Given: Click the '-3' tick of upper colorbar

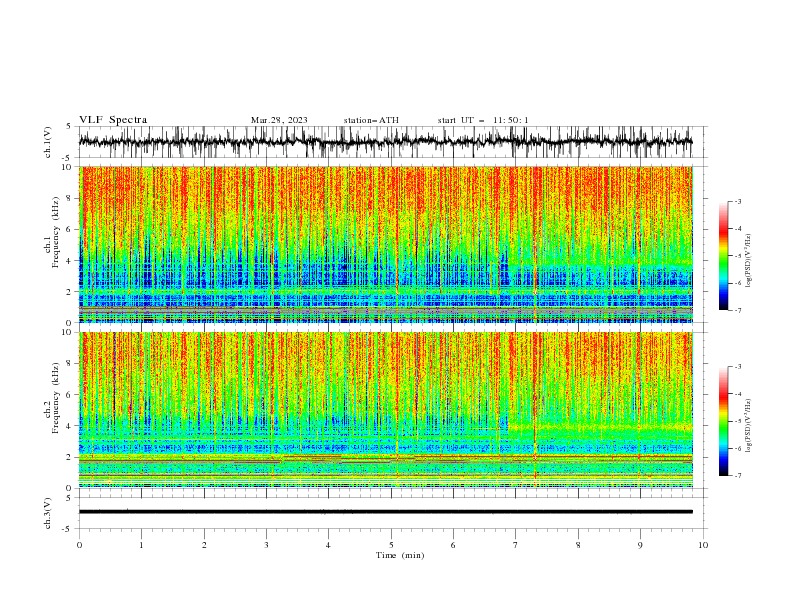Looking at the screenshot, I should [x=738, y=201].
